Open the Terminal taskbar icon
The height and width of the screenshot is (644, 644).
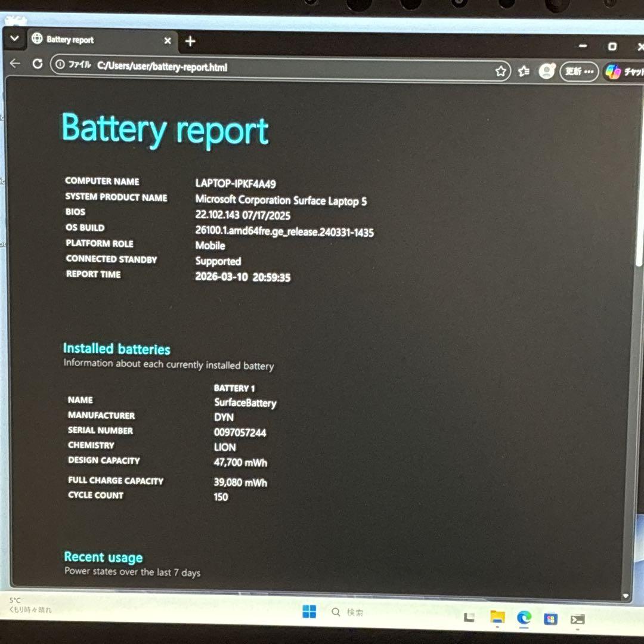click(577, 620)
